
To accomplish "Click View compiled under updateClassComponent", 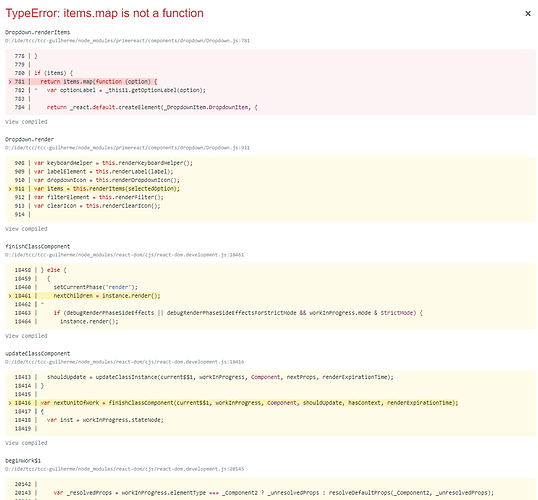I will point(26,443).
